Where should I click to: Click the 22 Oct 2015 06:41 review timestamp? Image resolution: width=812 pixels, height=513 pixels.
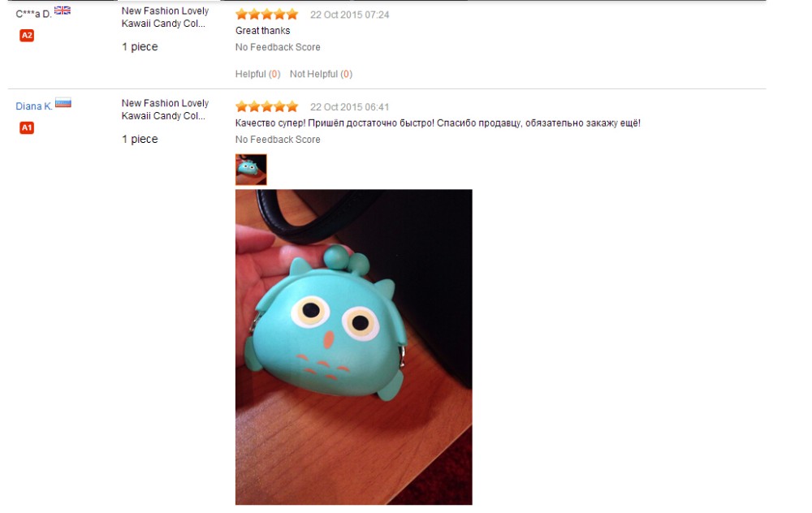click(x=349, y=107)
